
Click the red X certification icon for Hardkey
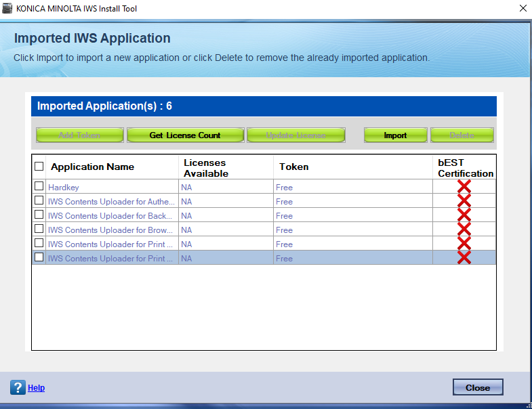coord(464,187)
